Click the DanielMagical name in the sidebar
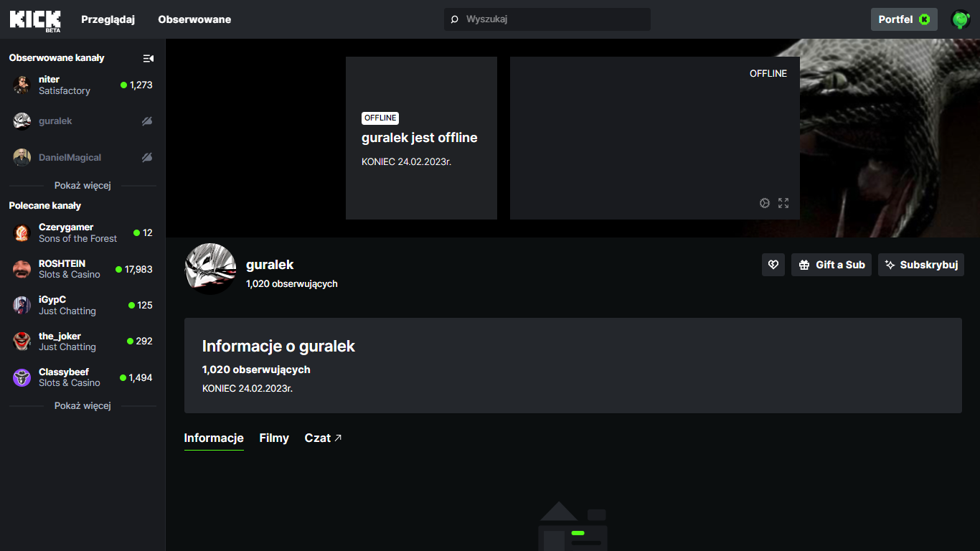The image size is (980, 551). pyautogui.click(x=70, y=157)
